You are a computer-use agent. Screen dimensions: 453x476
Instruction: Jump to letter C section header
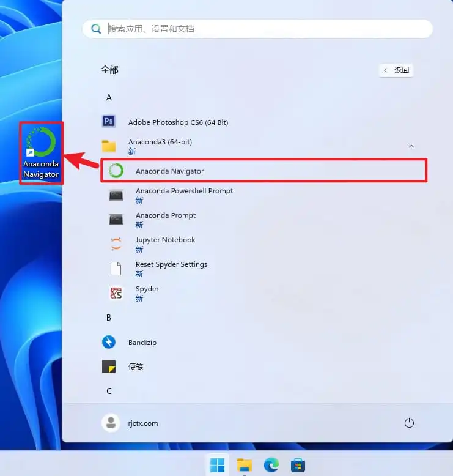[x=109, y=391]
